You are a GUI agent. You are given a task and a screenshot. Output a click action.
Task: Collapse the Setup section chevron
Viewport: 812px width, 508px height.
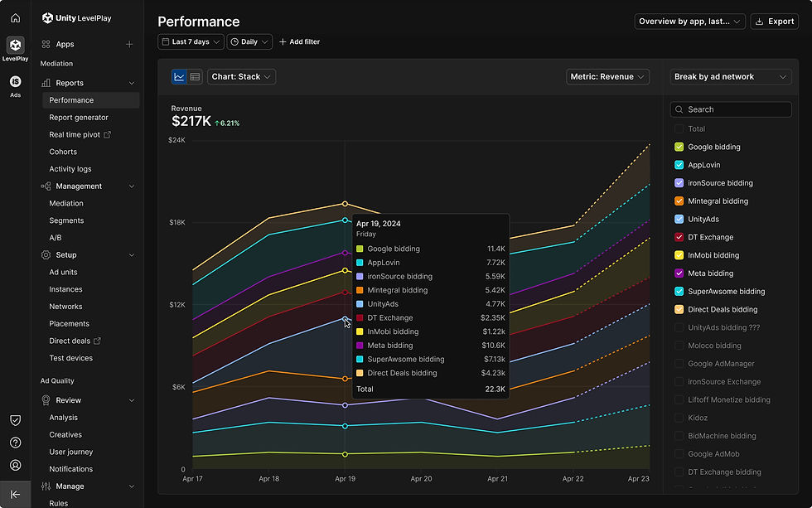pos(132,255)
